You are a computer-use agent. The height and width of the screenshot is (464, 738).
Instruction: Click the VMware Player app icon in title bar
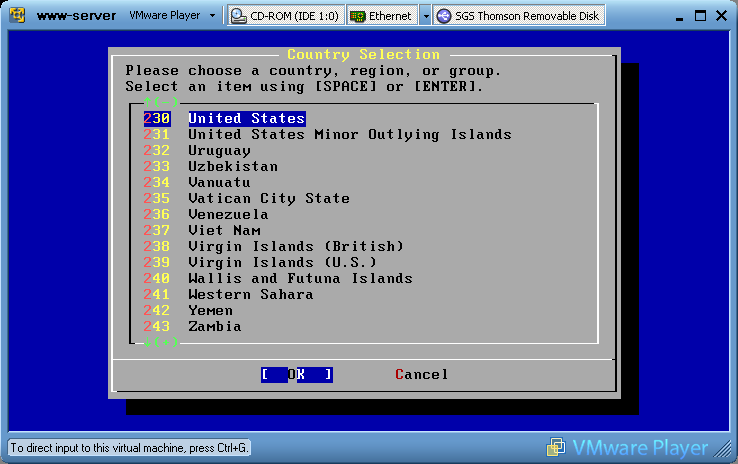coord(17,15)
